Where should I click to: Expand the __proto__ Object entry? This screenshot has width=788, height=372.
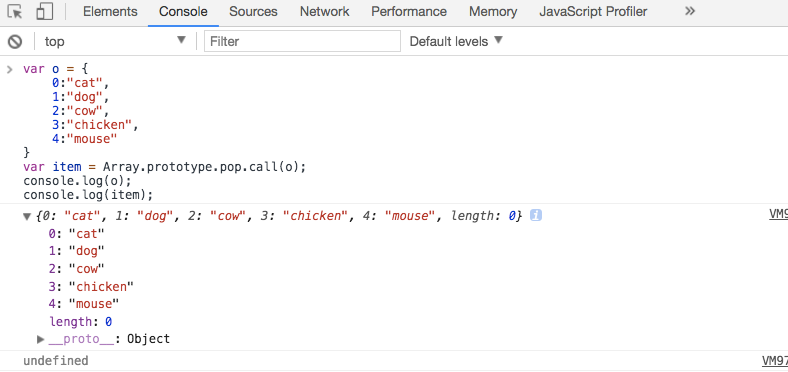click(x=41, y=339)
